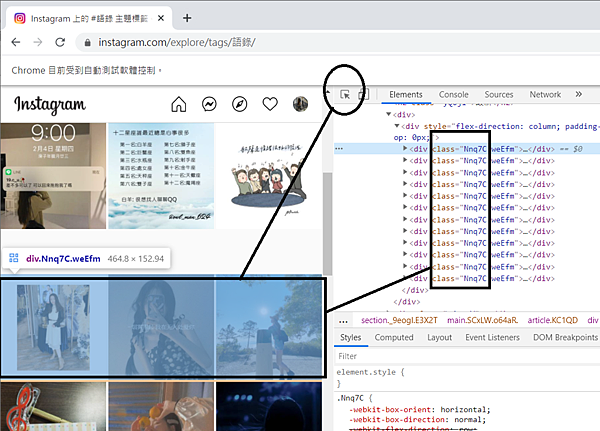This screenshot has width=600, height=431.
Task: Open the woman holding phone selfie post
Action: (161, 327)
